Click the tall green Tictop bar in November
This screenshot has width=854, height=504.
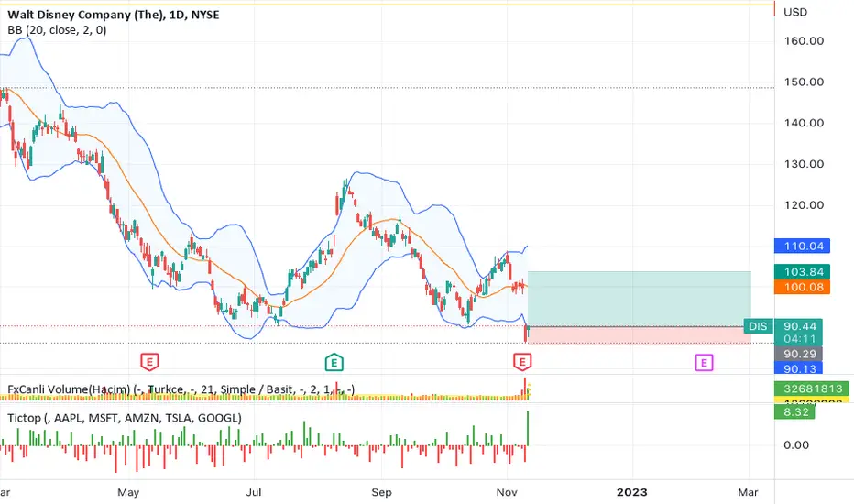pyautogui.click(x=527, y=429)
